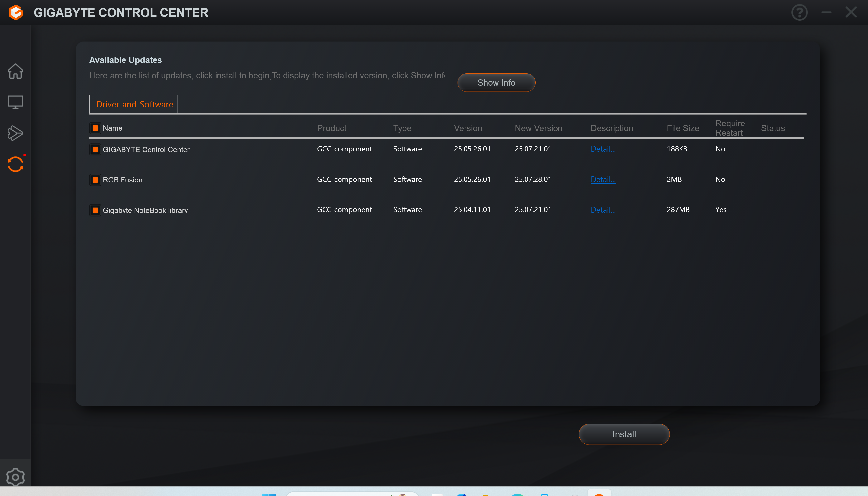The image size is (868, 496).
Task: Open the paper-plane arrow sidebar icon
Action: (15, 133)
